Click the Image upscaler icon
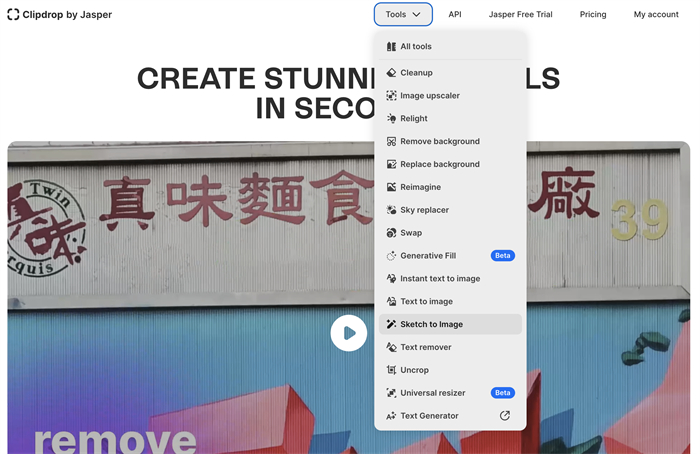The width and height of the screenshot is (700, 454). tap(392, 96)
